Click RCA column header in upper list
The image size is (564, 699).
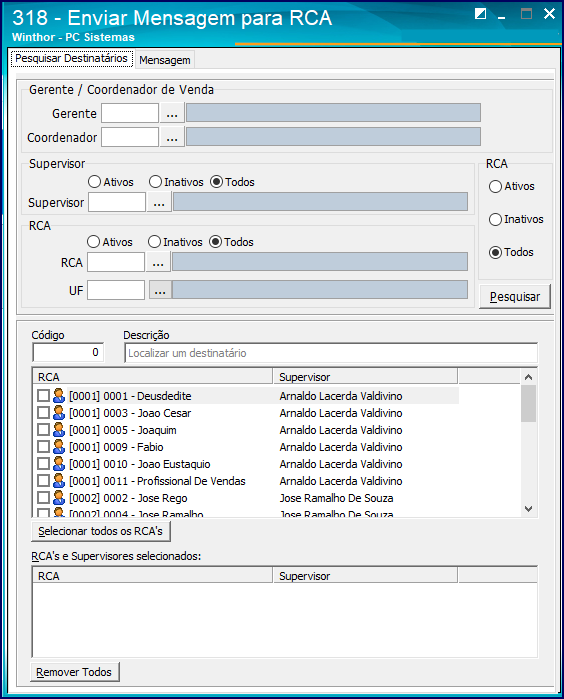[152, 377]
